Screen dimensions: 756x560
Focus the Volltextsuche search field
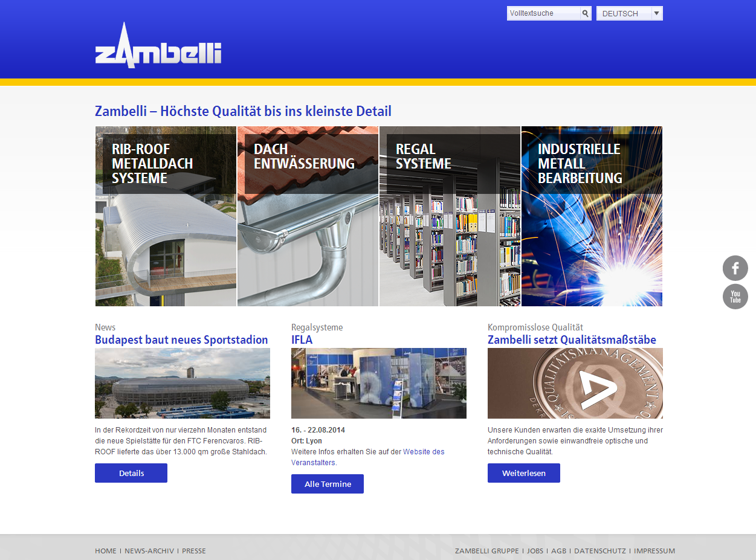544,13
